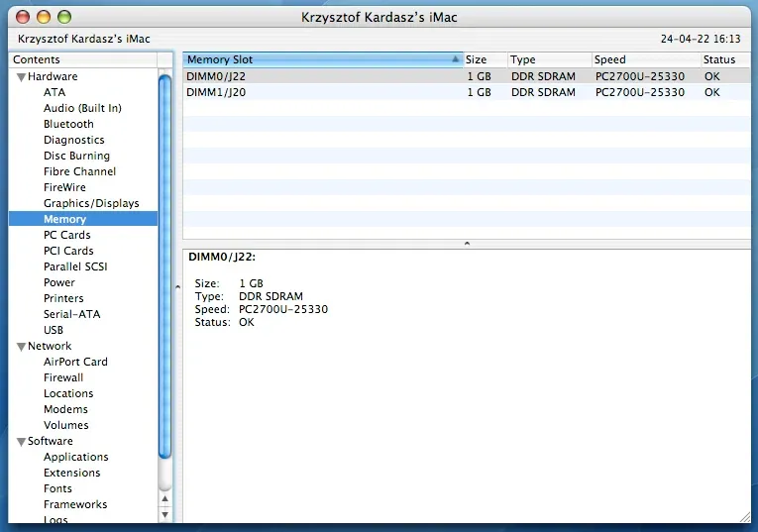Collapse the Network section triangle
The height and width of the screenshot is (532, 758).
coord(21,347)
